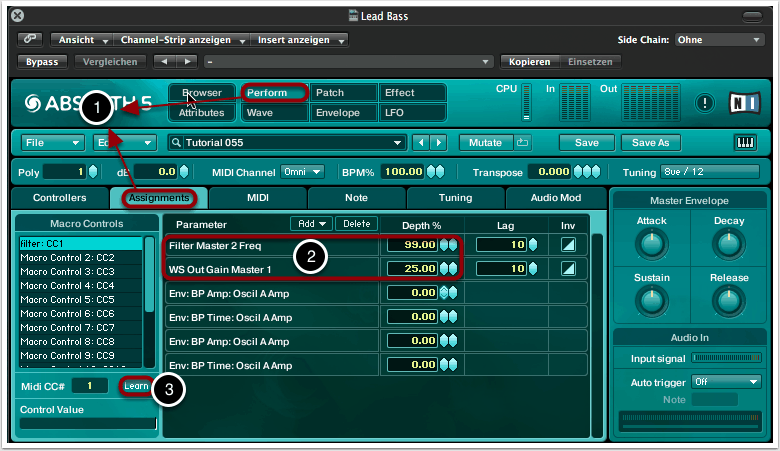Click the link icon in host toolbar
The height and width of the screenshot is (451, 780).
click(x=30, y=39)
